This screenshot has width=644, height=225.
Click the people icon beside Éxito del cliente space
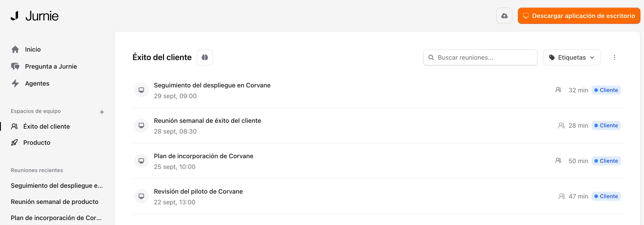14,126
